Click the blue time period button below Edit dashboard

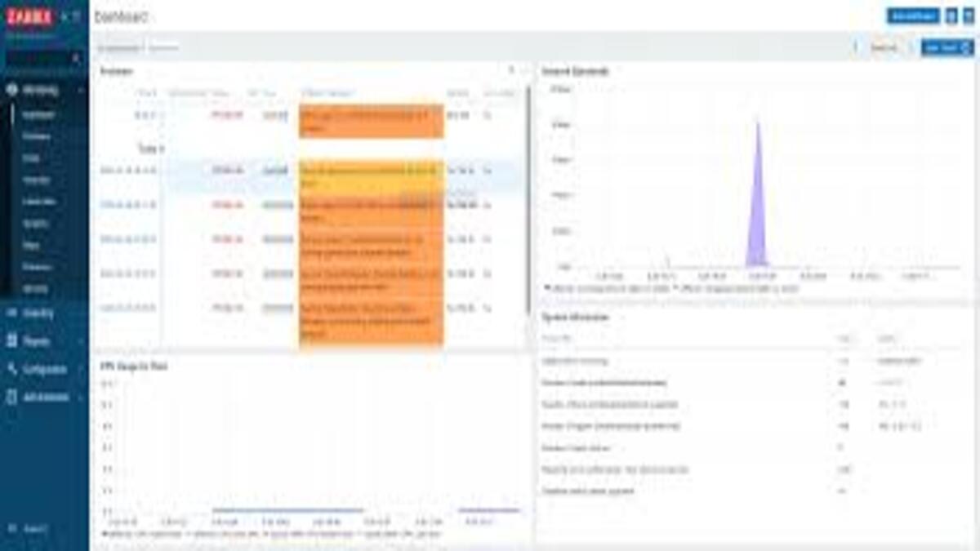pyautogui.click(x=947, y=48)
